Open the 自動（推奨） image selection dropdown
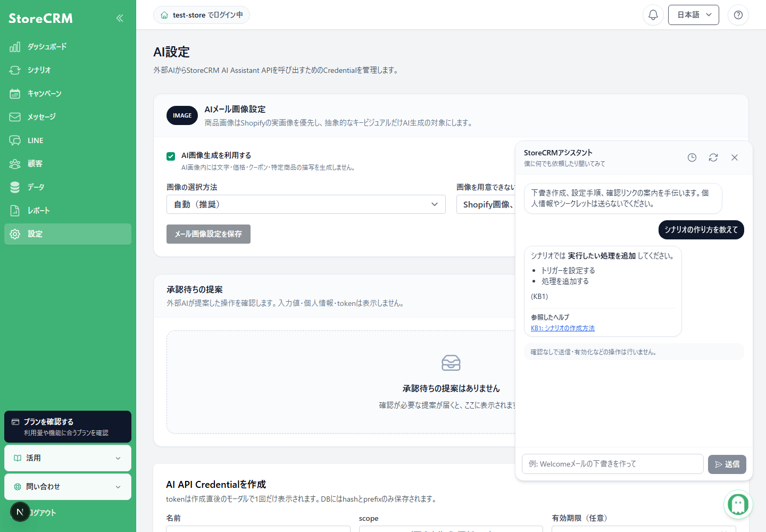 306,204
